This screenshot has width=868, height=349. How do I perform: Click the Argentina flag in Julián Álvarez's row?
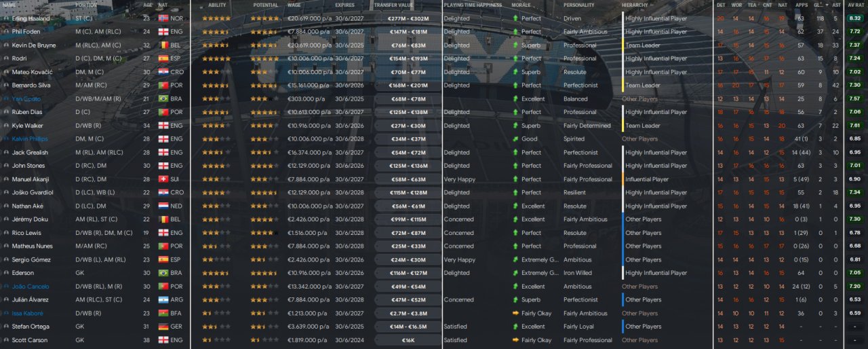(x=163, y=300)
